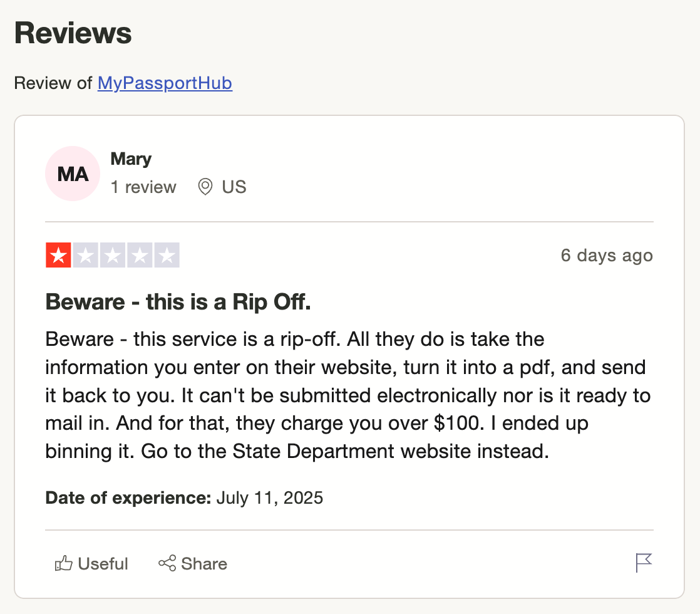The image size is (700, 614).
Task: Click the Share network icon
Action: click(x=167, y=563)
